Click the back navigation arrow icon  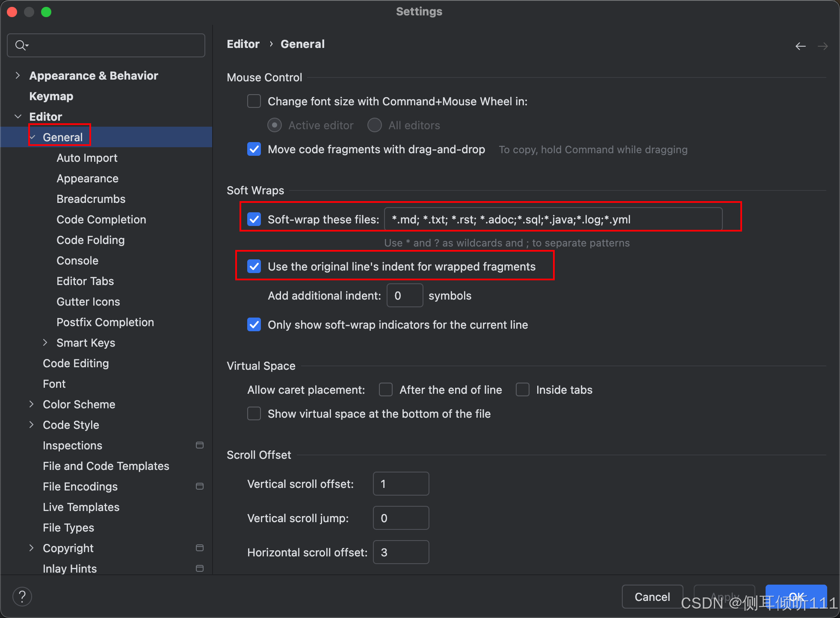[800, 46]
